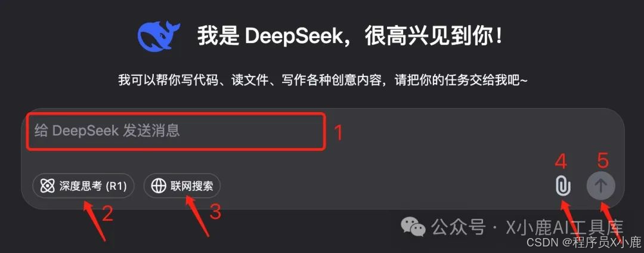Click the red number 1 annotation
The height and width of the screenshot is (253, 644).
tap(338, 132)
